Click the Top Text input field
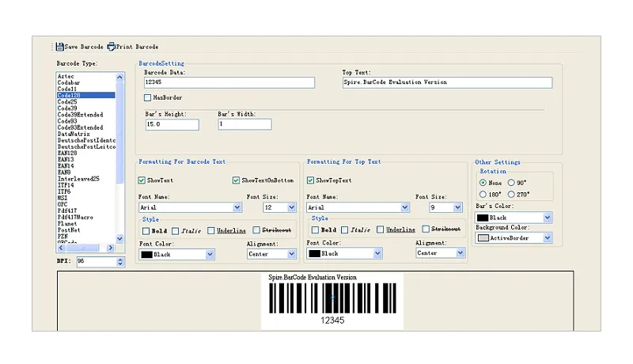Image resolution: width=633 pixels, height=364 pixels. [447, 82]
